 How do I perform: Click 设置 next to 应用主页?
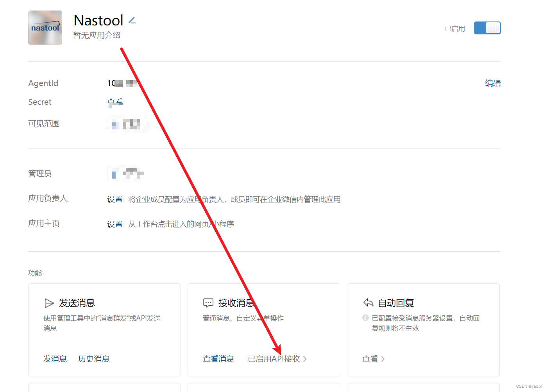pos(115,224)
